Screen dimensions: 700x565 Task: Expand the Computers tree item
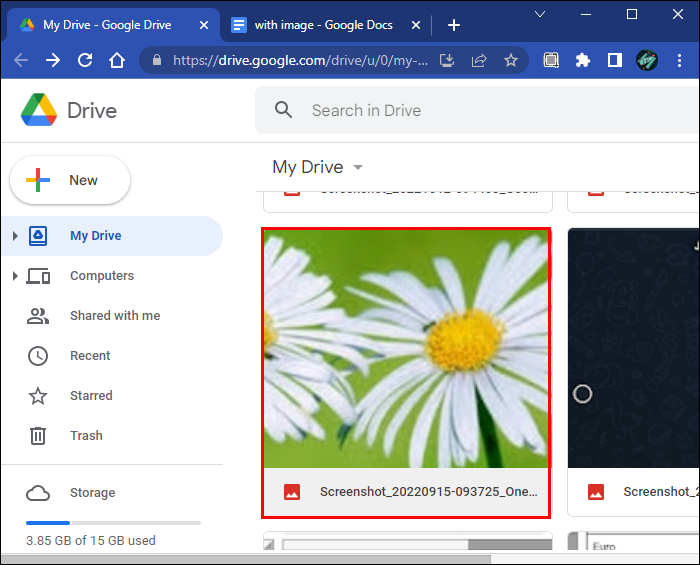point(15,276)
